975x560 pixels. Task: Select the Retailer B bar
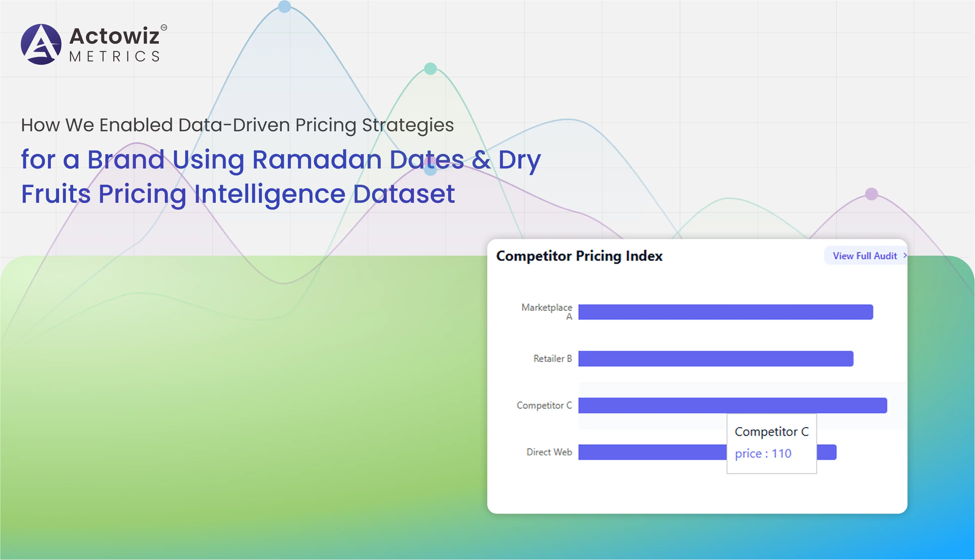tap(716, 358)
